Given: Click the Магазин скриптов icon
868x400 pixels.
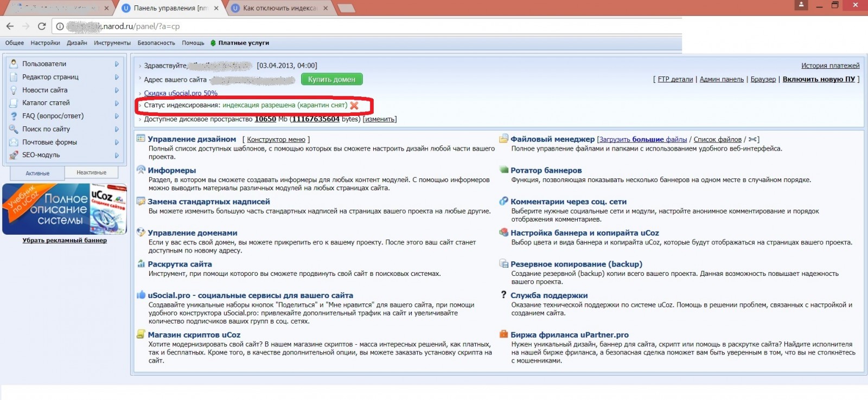Looking at the screenshot, I should coord(141,334).
